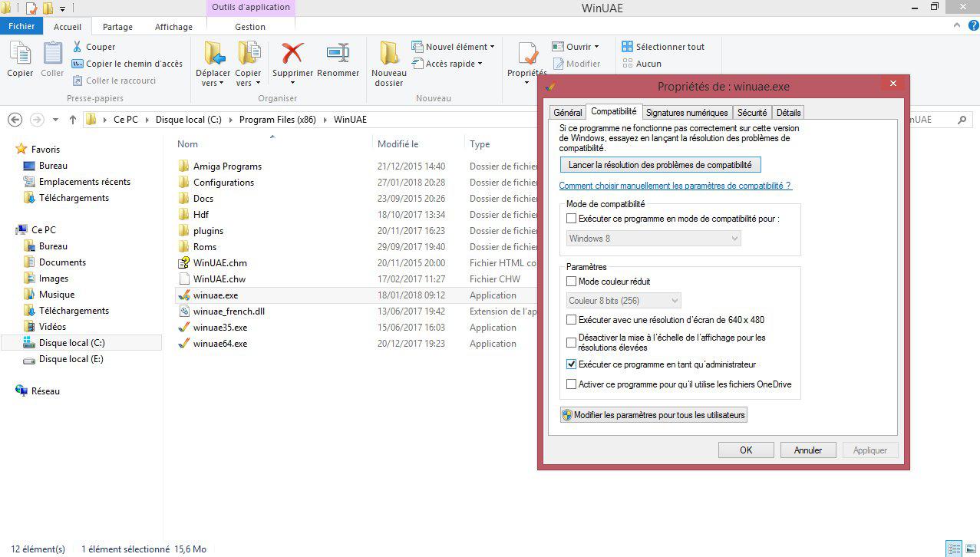
Task: Open the Gestion ribbon tab
Action: click(250, 27)
